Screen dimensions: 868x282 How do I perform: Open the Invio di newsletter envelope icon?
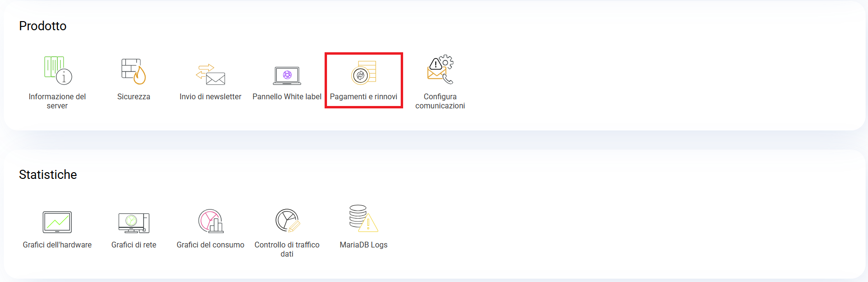click(210, 74)
